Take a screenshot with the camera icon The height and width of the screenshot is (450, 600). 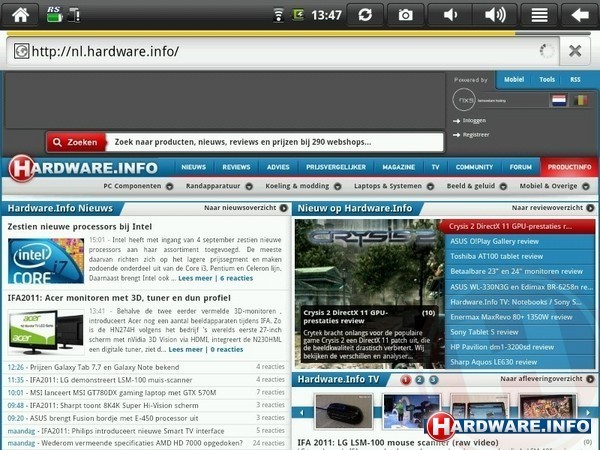406,15
